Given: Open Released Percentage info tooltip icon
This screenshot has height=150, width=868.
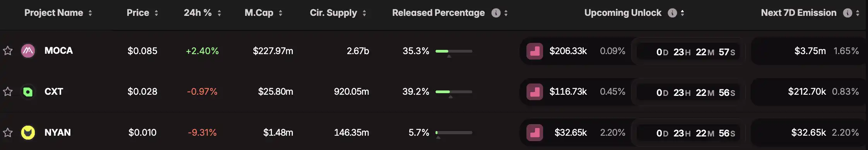Looking at the screenshot, I should [496, 13].
